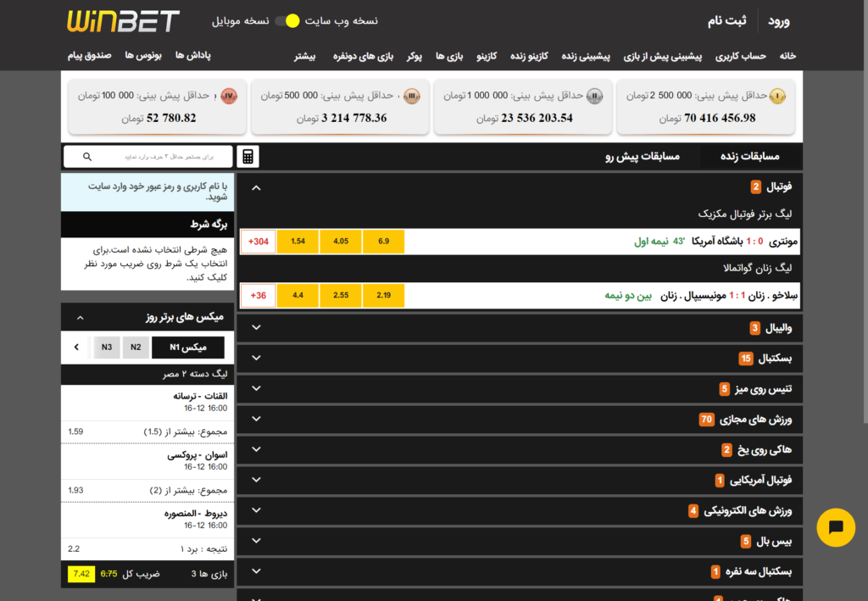
Task: Open the خانه menu item
Action: pos(787,56)
